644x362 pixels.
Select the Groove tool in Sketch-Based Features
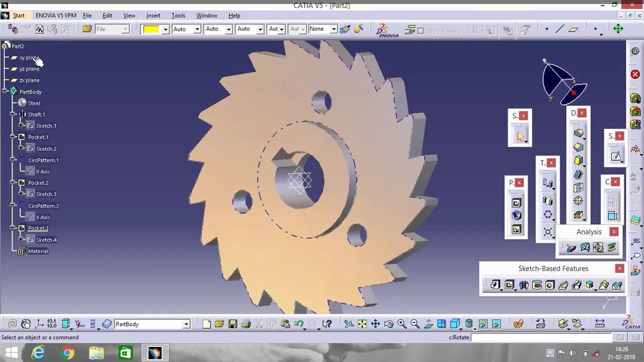click(x=537, y=285)
